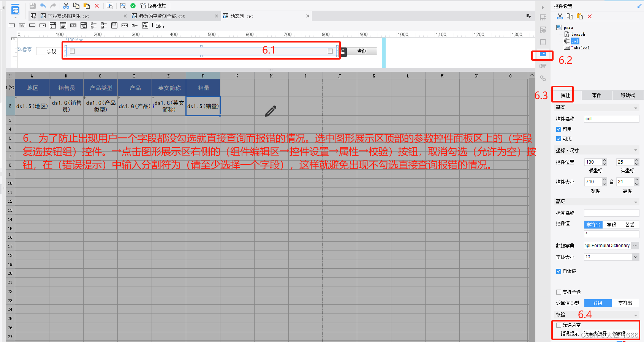The image size is (644, 342).
Task: Click the save icon in top toolbar
Action: click(x=32, y=6)
